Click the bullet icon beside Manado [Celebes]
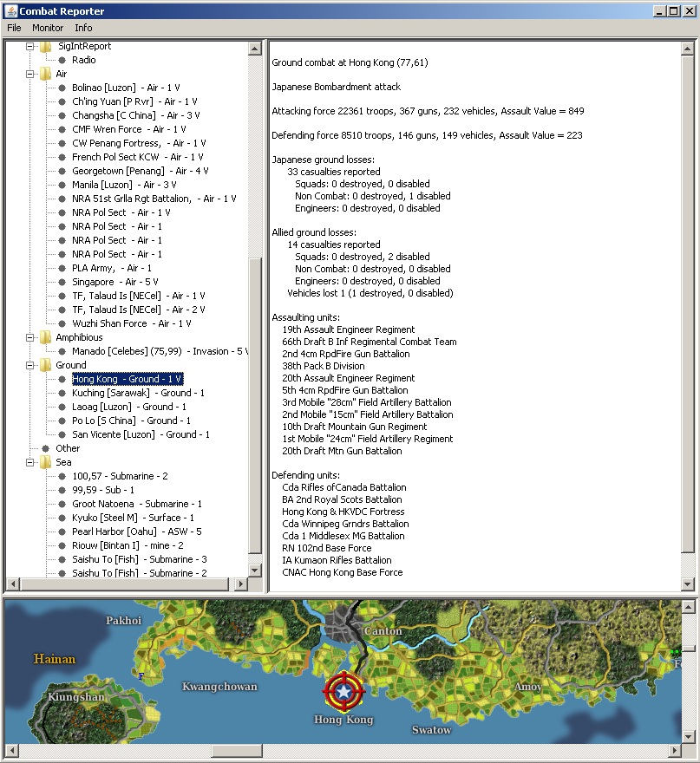This screenshot has height=763, width=700. (62, 351)
